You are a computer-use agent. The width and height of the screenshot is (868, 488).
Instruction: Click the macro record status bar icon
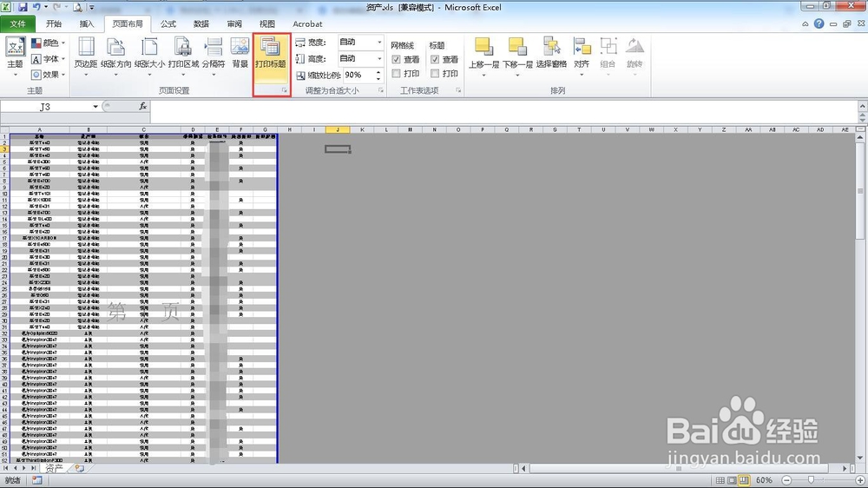click(36, 480)
